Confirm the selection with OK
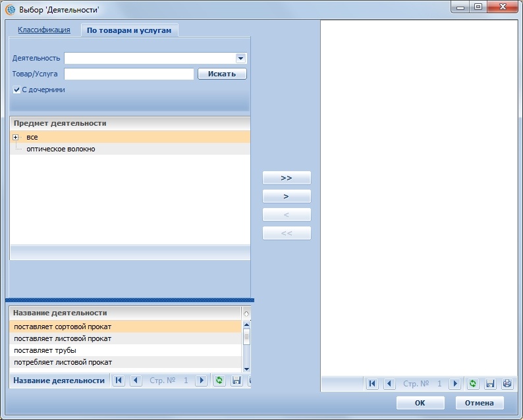 tap(420, 403)
